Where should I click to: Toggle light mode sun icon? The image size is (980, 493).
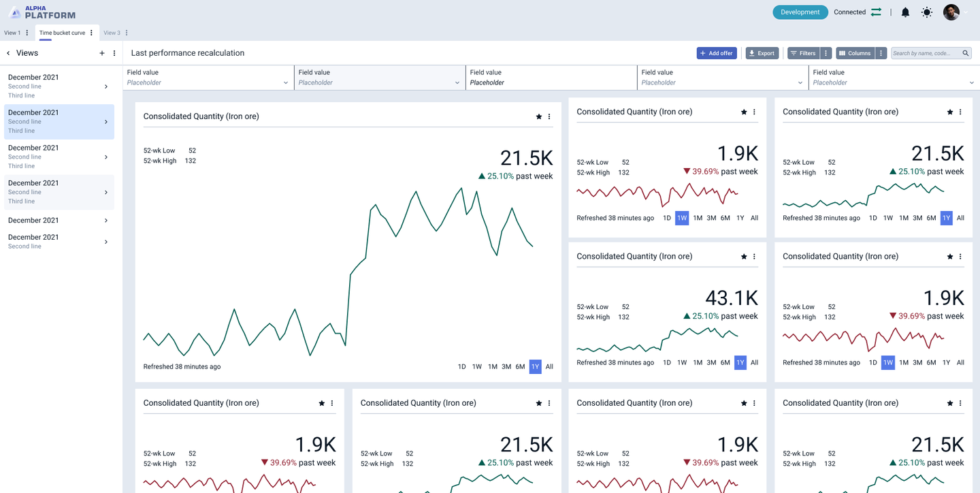(x=927, y=12)
